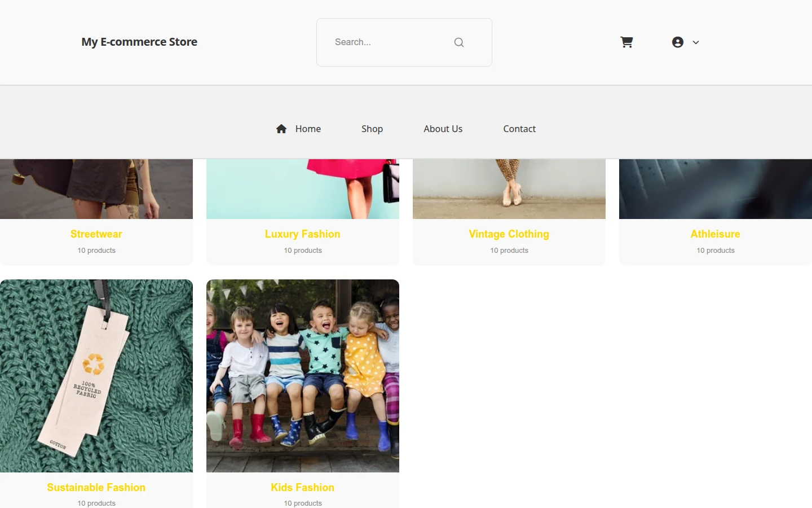Click My E-commerce Store logo text
The width and height of the screenshot is (812, 508).
click(139, 42)
